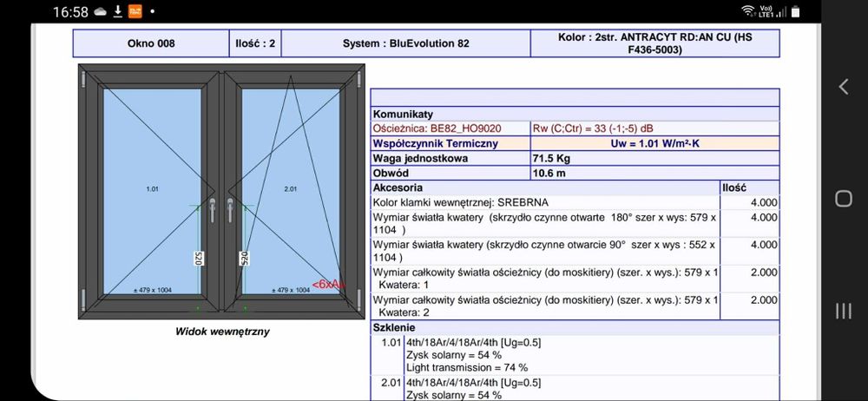This screenshot has width=868, height=401.
Task: Tap the right sash handle in the drawing
Action: click(x=230, y=209)
